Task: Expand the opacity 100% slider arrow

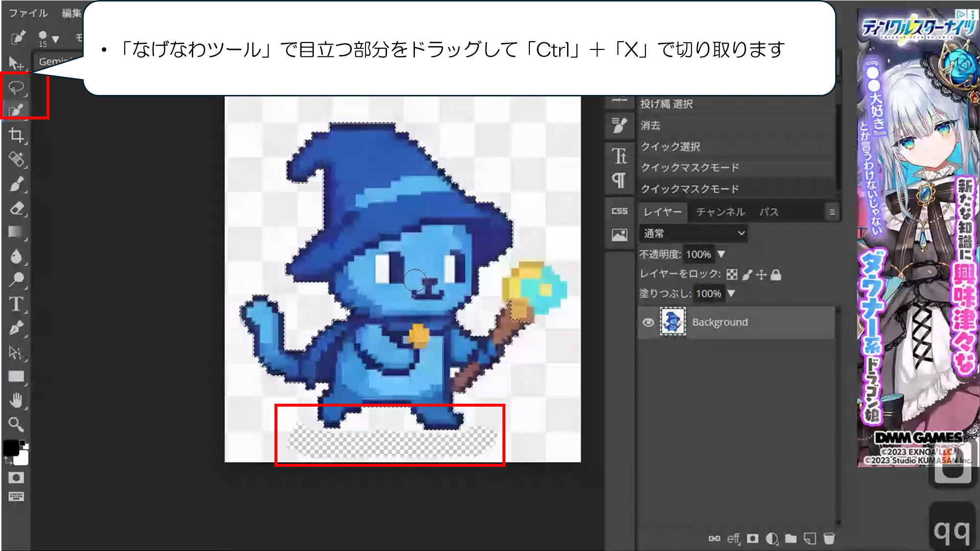Action: click(721, 254)
